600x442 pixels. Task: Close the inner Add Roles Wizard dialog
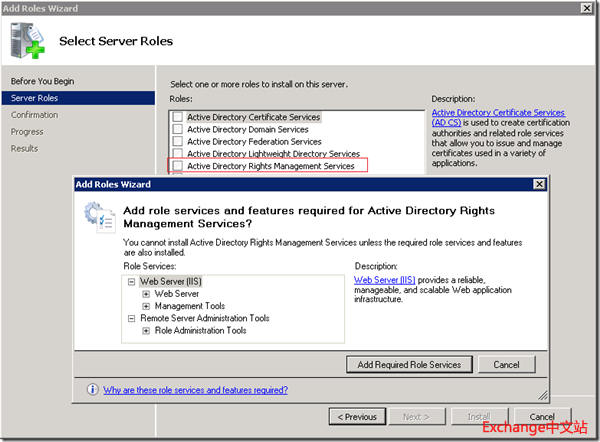[539, 184]
